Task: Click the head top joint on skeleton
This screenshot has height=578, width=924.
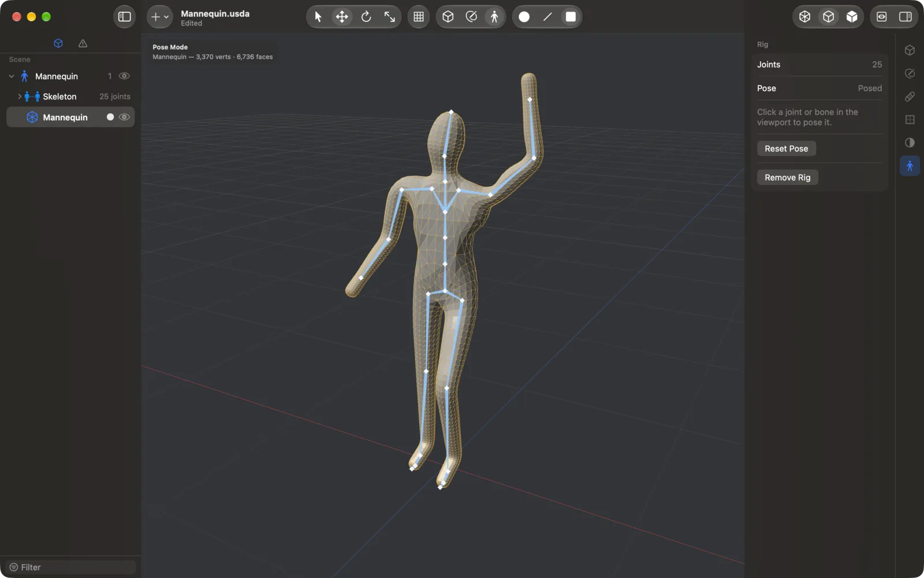Action: coord(451,112)
